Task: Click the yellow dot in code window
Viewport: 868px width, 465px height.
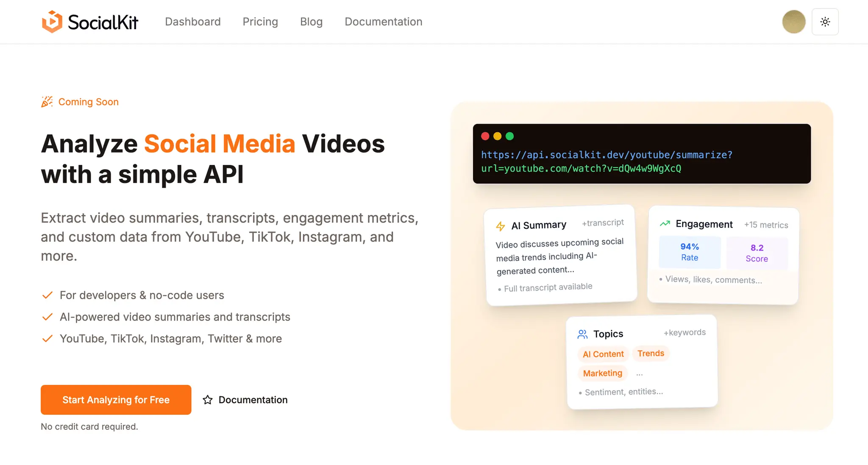Action: tap(498, 136)
